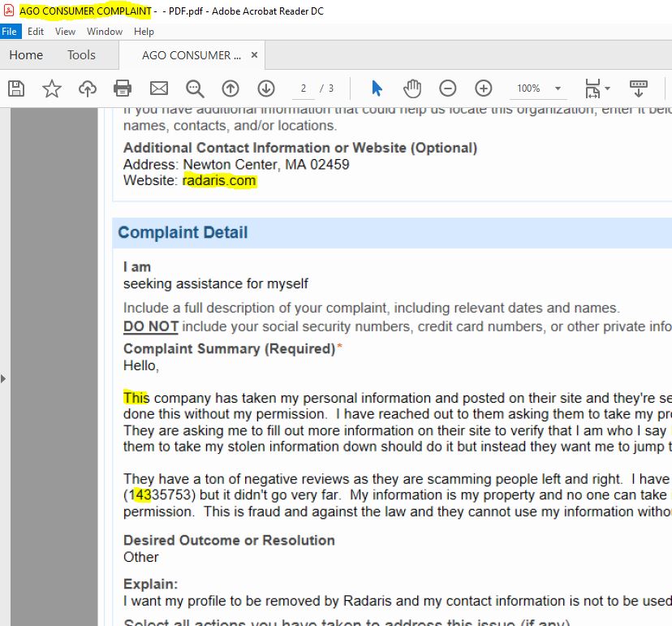Expand the left navigation pane arrow
Screen dimensions: 672x626
(x=3, y=378)
